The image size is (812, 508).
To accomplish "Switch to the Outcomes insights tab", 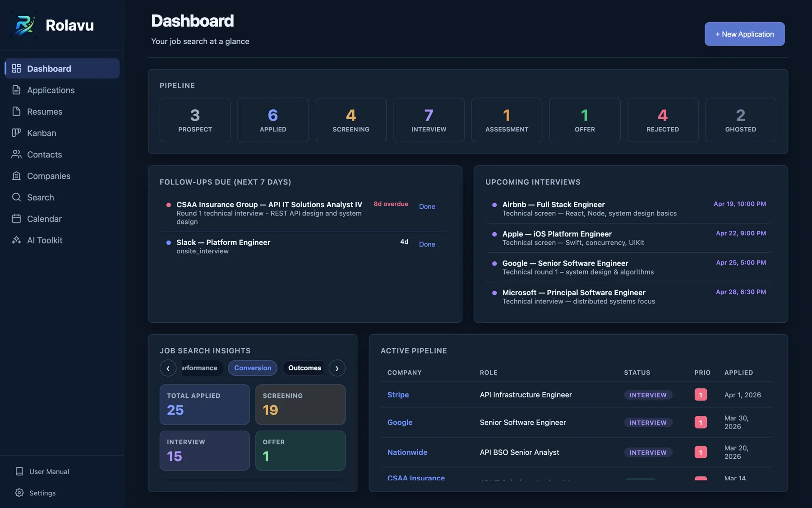I will tap(304, 368).
